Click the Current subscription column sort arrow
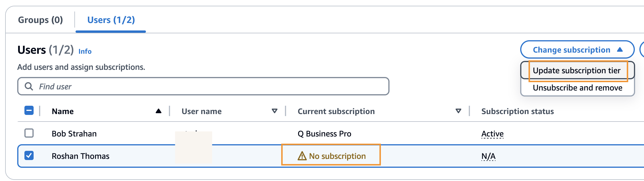The height and width of the screenshot is (181, 644). pyautogui.click(x=458, y=111)
